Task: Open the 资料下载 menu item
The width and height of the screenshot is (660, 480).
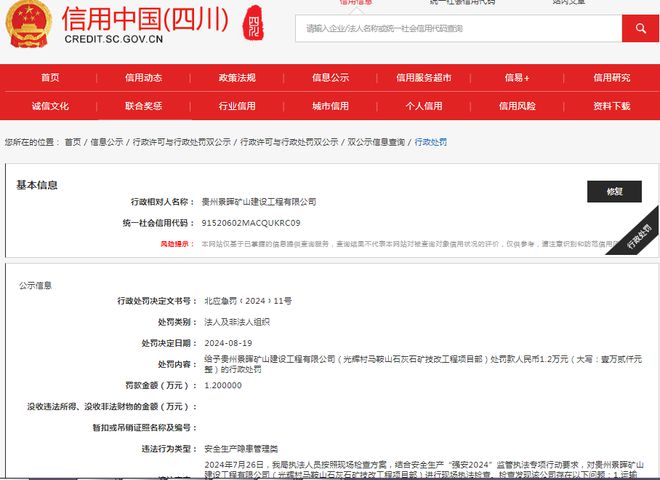Action: [612, 106]
